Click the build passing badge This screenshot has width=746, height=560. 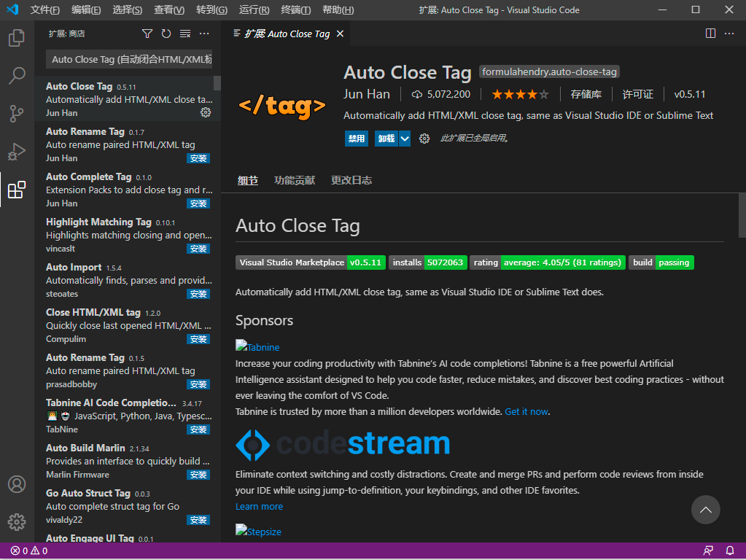click(661, 262)
